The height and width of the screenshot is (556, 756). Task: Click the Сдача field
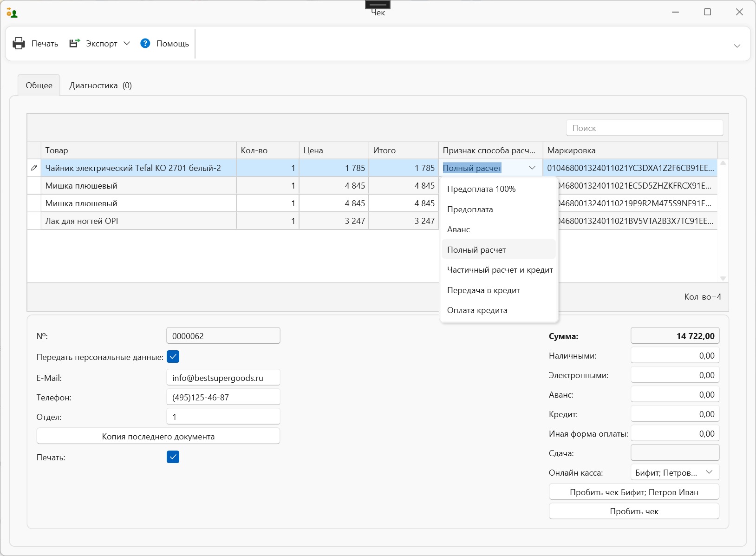(x=675, y=453)
